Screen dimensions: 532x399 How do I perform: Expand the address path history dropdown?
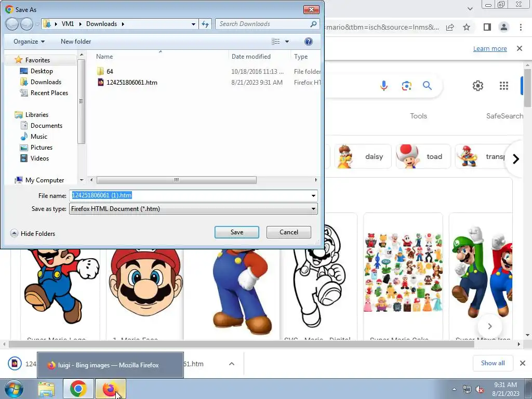click(x=193, y=24)
